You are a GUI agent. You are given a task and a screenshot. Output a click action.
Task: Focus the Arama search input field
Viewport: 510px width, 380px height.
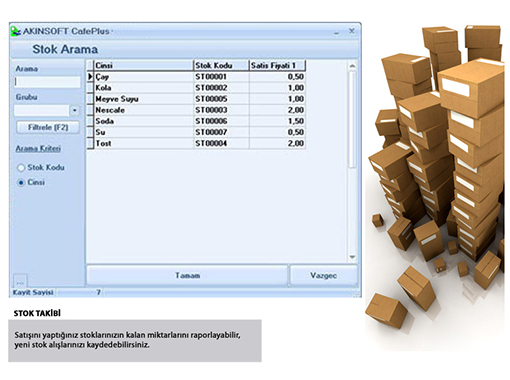click(47, 82)
